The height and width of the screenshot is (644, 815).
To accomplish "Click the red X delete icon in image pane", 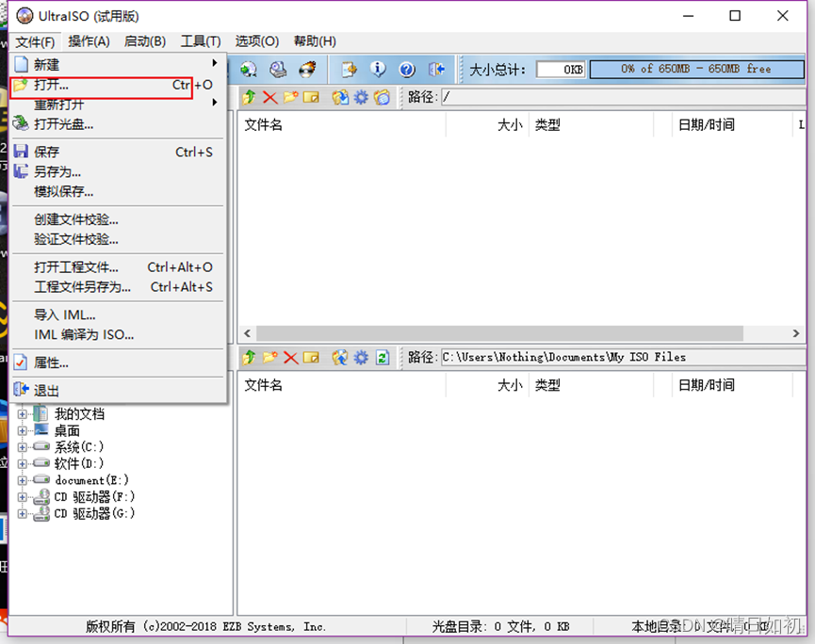I will coord(269,97).
